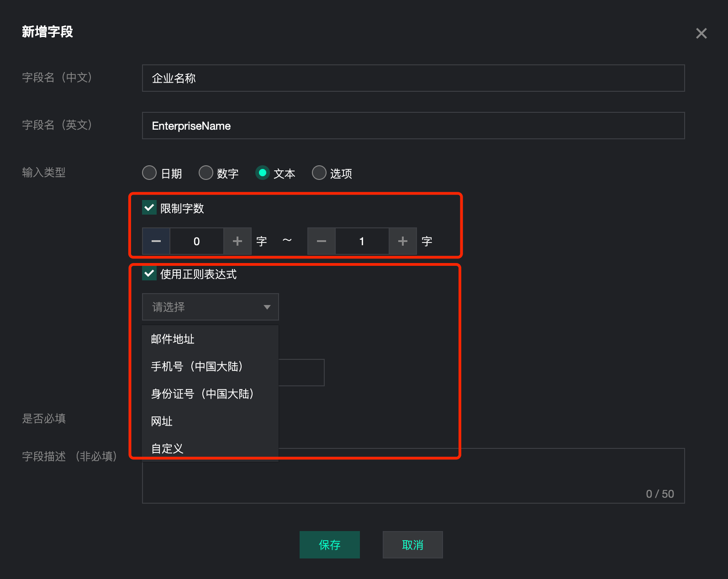Screen dimensions: 728x579
Task: Close the 新增字段 dialog with X
Action: (x=701, y=33)
